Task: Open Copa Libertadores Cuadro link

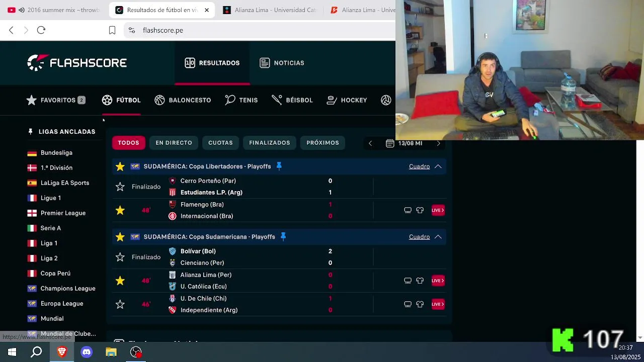Action: point(419,166)
